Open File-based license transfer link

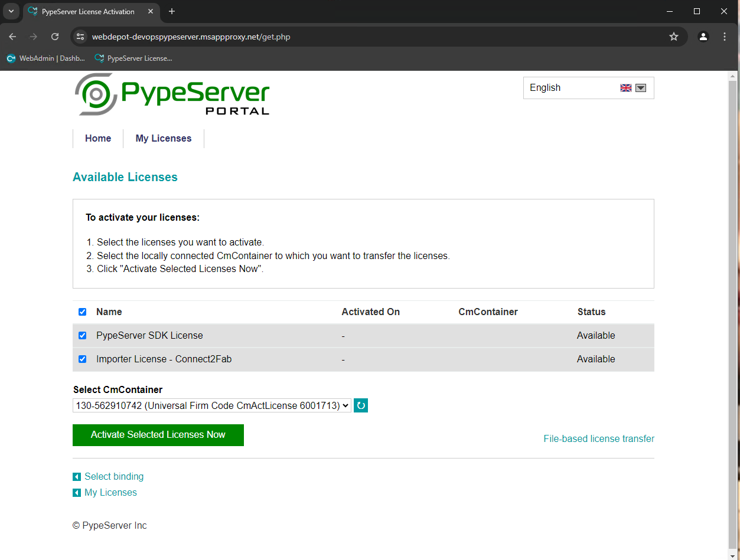[x=599, y=439]
